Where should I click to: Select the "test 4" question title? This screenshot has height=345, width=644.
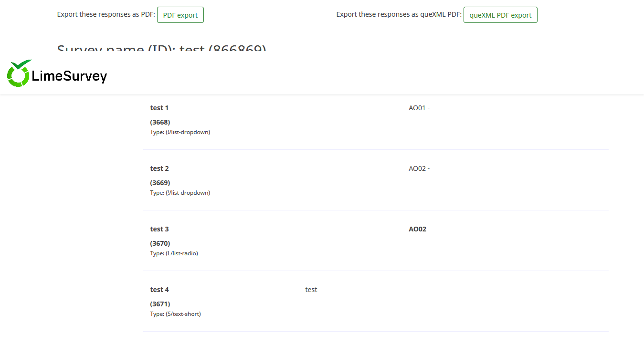pyautogui.click(x=159, y=290)
